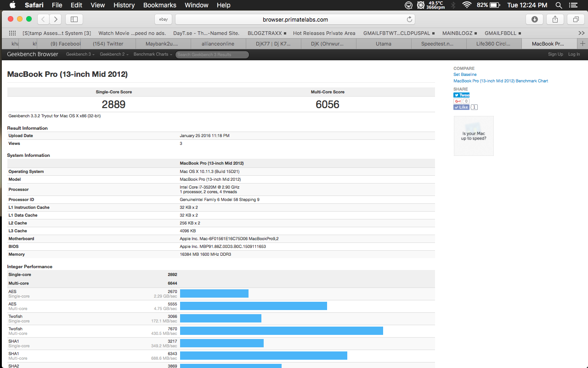Open the BLOGZTRAXX bookmark
588x368 pixels.
pyautogui.click(x=267, y=33)
